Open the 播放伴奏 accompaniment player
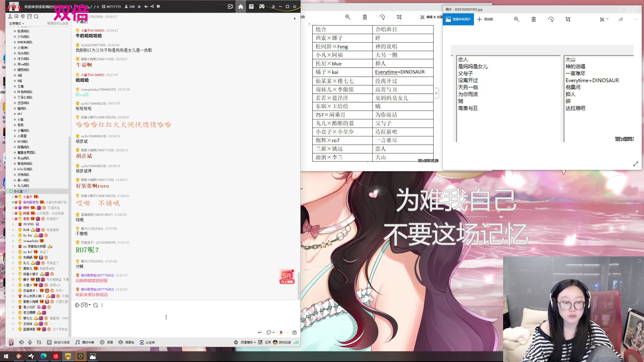This screenshot has height=362, width=644. pyautogui.click(x=85, y=342)
